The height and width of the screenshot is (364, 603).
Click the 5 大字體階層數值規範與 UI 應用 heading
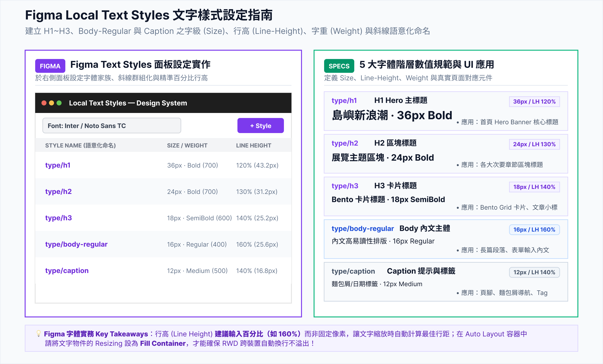426,65
